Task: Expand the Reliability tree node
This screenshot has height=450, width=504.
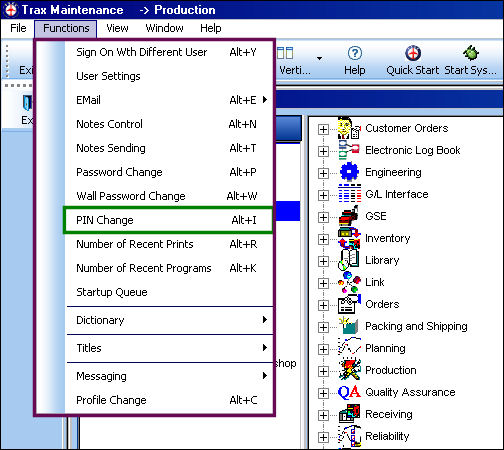Action: coord(323,437)
